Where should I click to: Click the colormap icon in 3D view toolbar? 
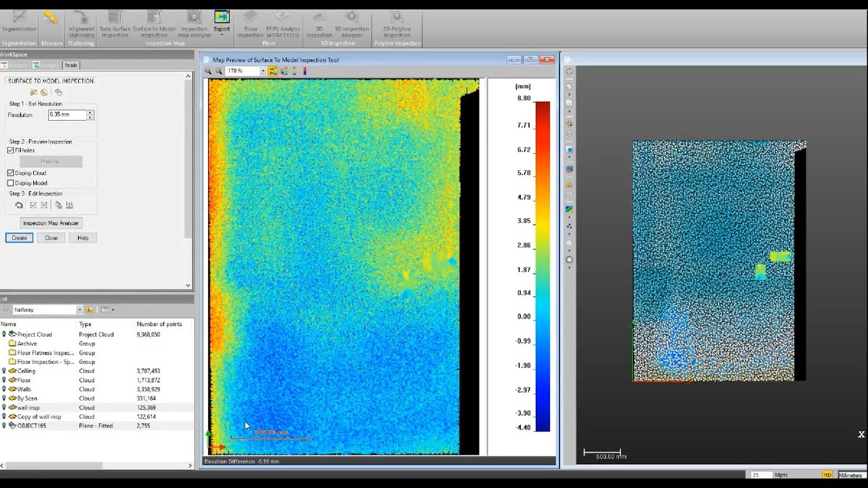pos(569,209)
